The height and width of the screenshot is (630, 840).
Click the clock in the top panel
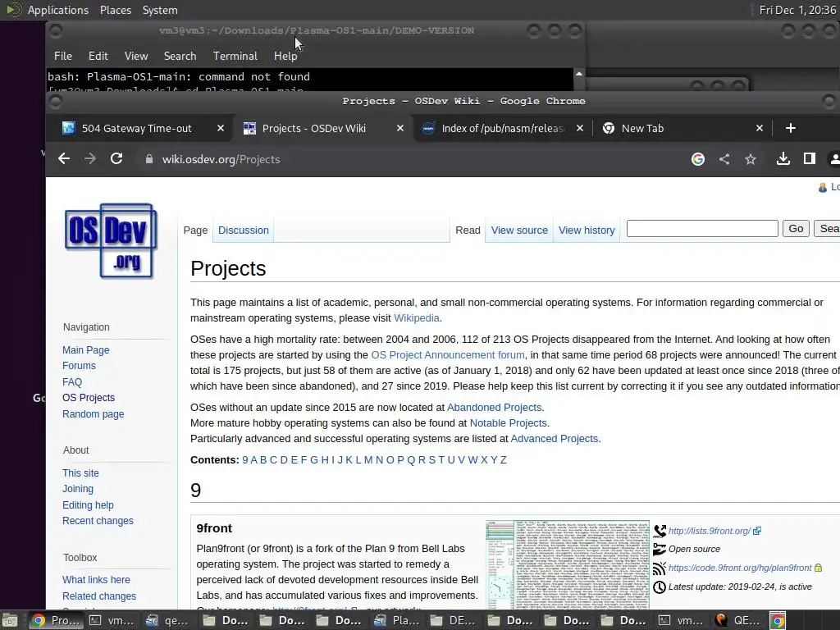797,10
